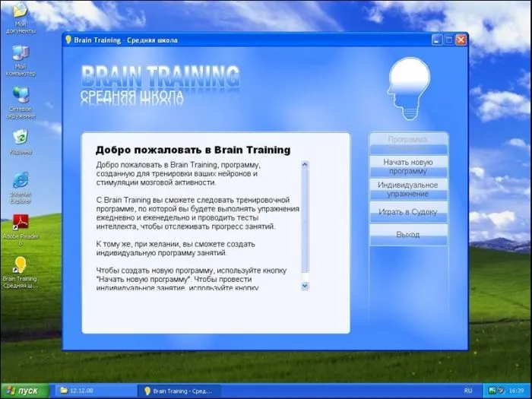
Task: Click the welcome text scroll down arrow
Action: click(305, 286)
